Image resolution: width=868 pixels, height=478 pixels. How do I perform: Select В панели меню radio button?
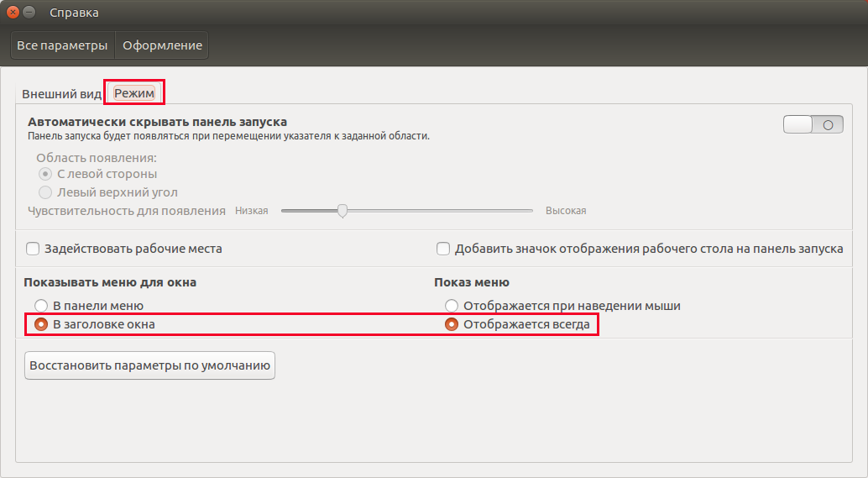click(x=89, y=306)
